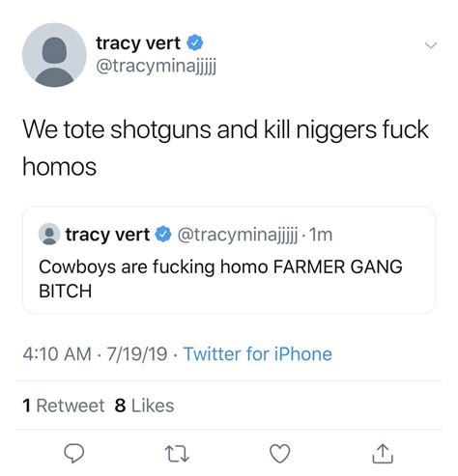
Task: View the 8 Likes list
Action: coord(144,406)
